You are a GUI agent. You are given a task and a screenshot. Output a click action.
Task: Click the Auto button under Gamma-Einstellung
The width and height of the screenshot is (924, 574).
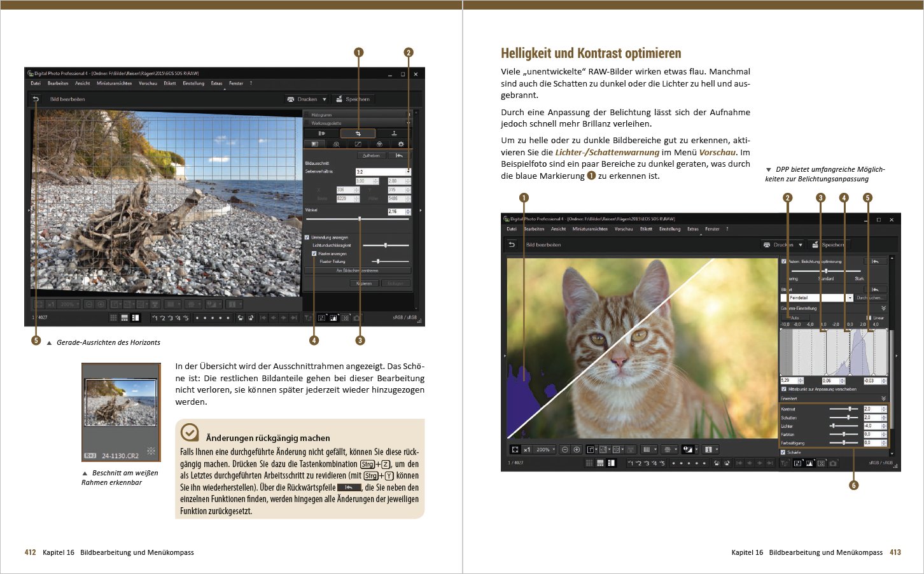(795, 318)
